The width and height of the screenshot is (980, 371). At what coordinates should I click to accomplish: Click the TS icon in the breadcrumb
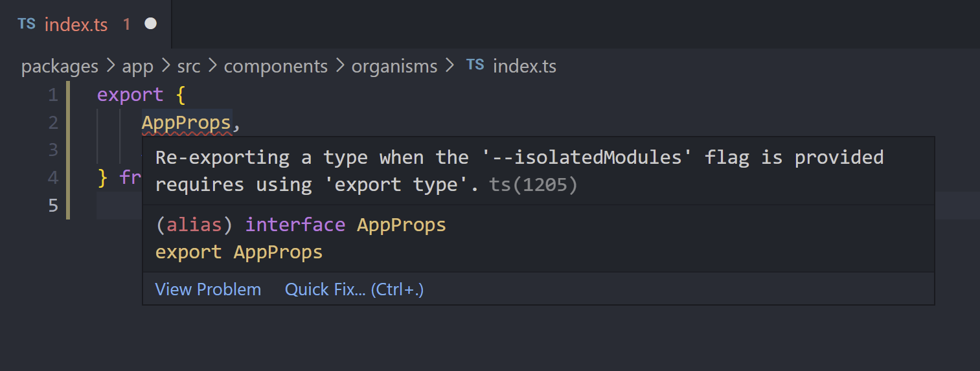(x=475, y=65)
